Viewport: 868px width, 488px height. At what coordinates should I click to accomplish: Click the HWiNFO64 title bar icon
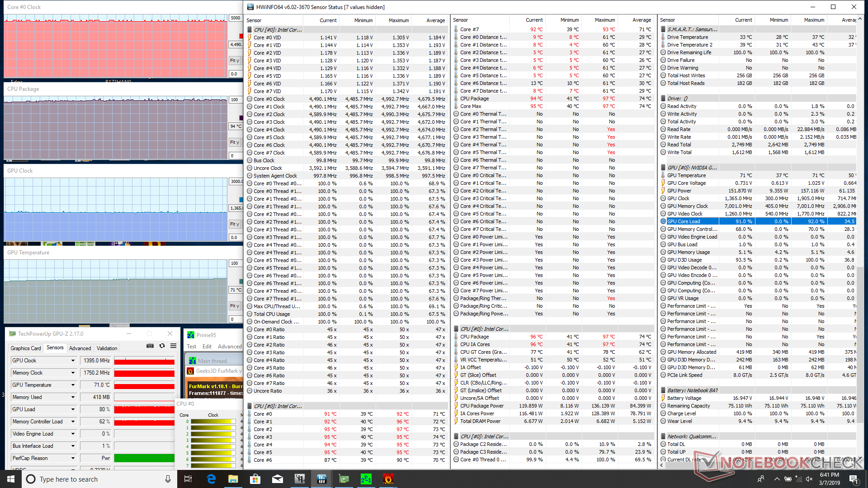250,7
